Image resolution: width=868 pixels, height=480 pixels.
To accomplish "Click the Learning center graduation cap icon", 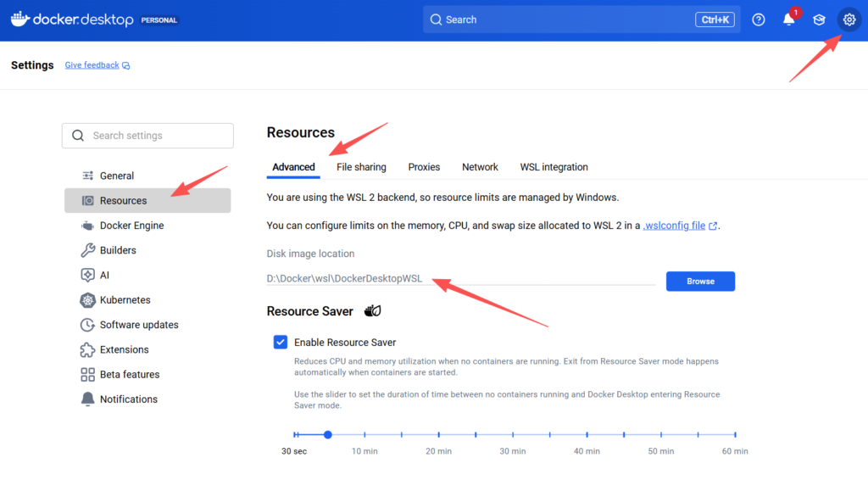I will click(819, 20).
